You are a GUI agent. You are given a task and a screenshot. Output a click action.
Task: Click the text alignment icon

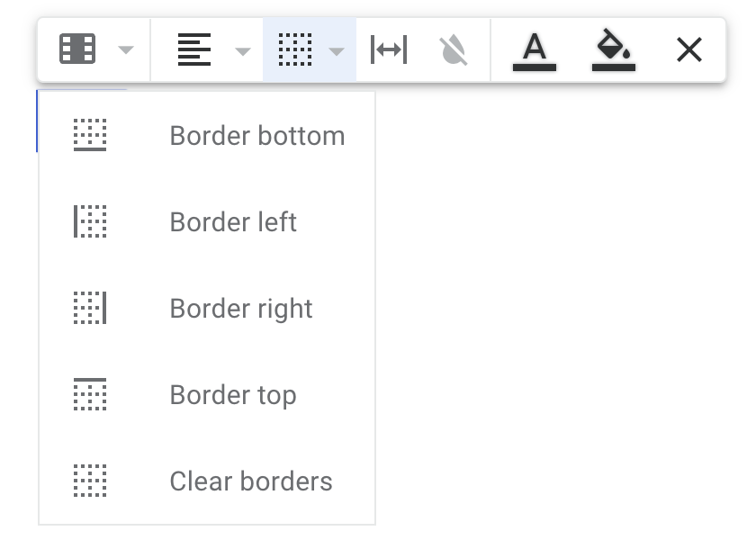[x=194, y=49]
